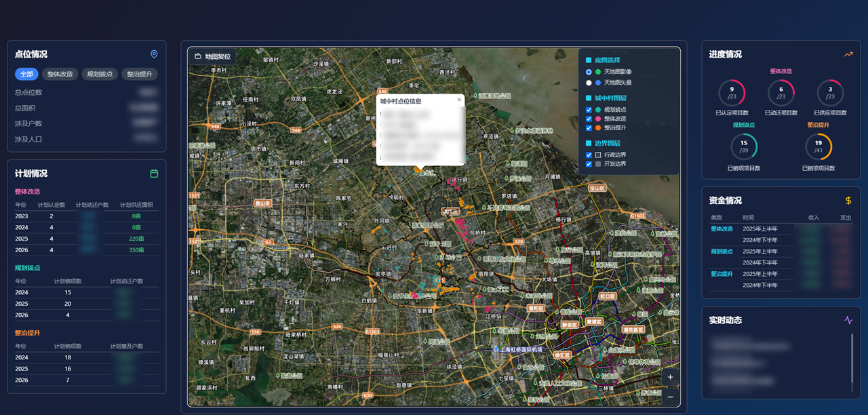The height and width of the screenshot is (415, 868).
Task: Click the pulse icon in 实时动态 panel
Action: 848,320
